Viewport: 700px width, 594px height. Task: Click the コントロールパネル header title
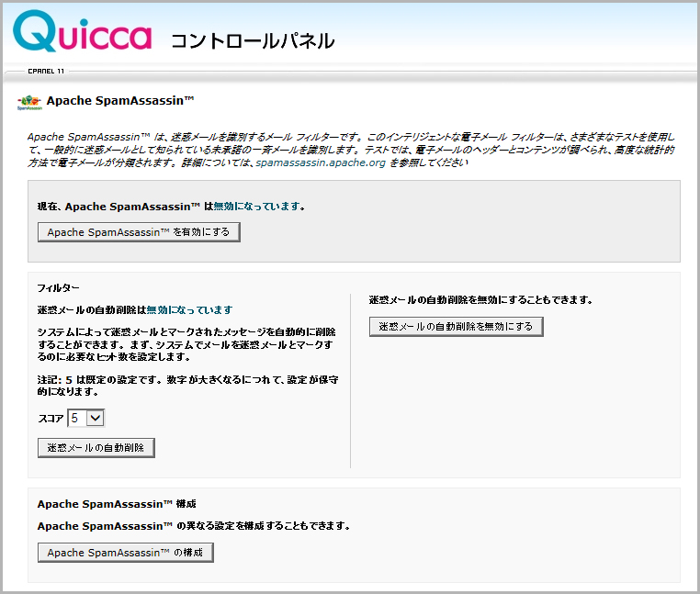(253, 41)
